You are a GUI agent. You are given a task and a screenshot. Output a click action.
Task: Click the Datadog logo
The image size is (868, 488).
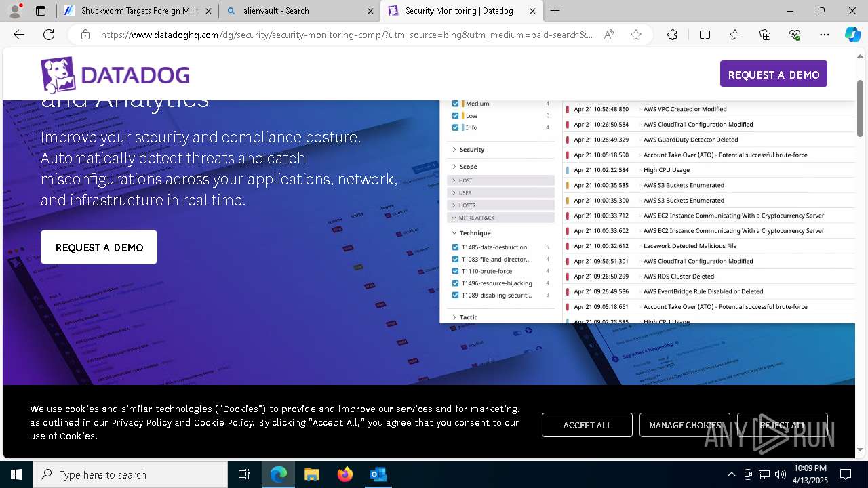(x=115, y=75)
